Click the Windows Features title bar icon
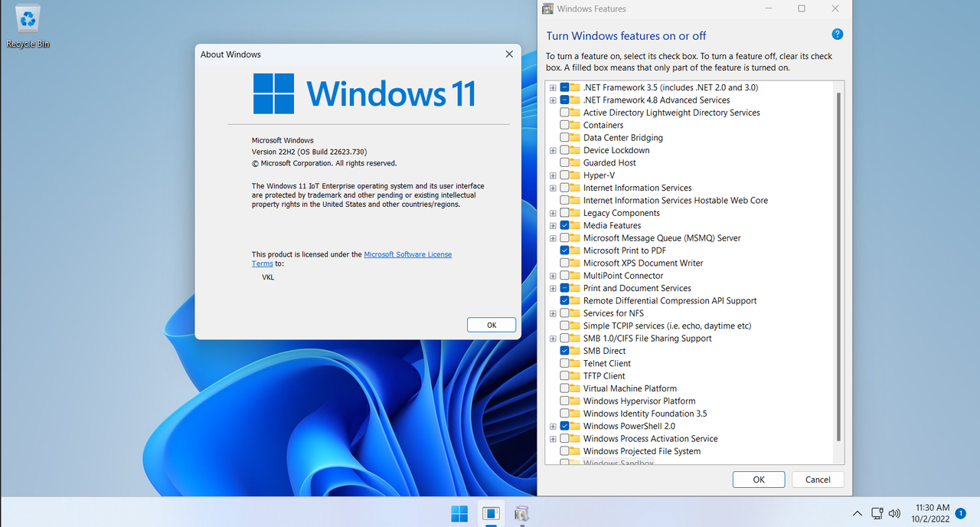 coord(548,8)
